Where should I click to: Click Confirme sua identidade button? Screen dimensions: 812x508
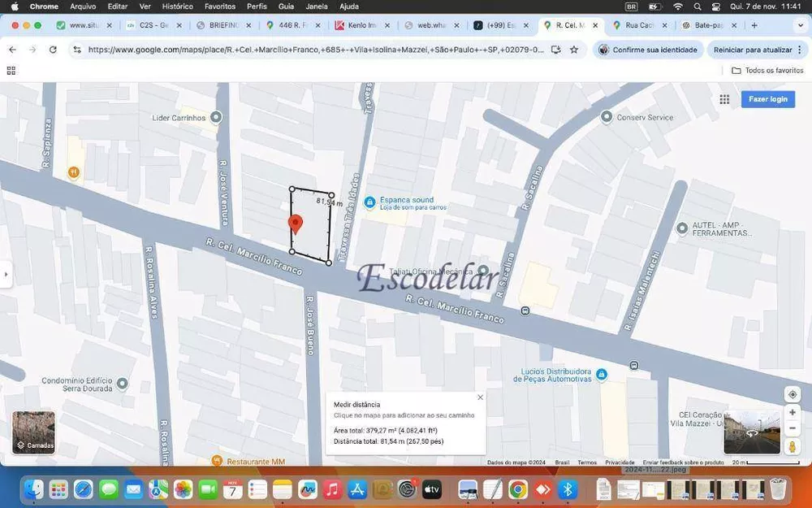(648, 50)
